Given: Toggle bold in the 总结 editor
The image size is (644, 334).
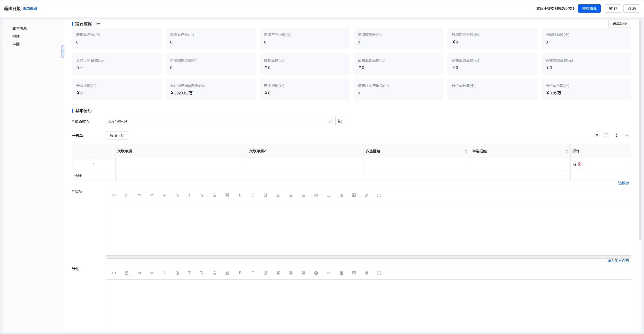Looking at the screenshot, I should 240,195.
